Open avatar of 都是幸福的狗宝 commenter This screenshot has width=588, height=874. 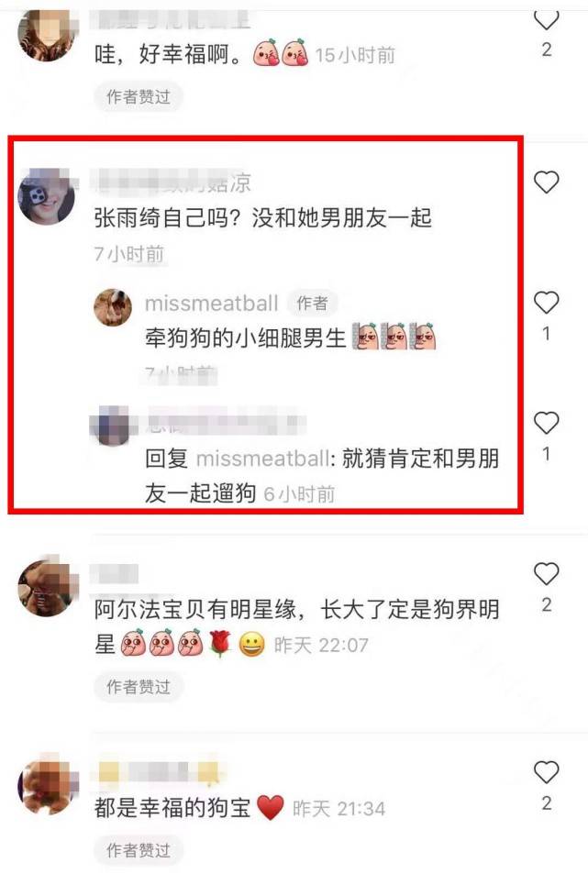47,786
